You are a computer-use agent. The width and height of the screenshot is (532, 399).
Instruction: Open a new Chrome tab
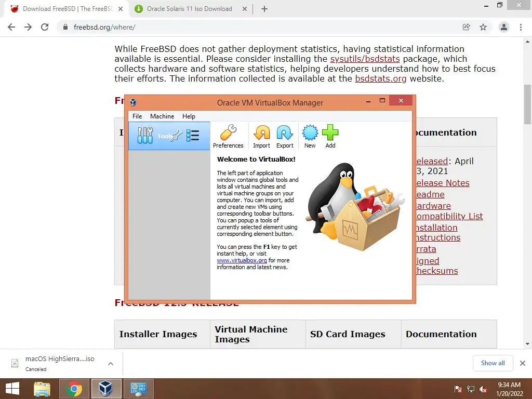264,9
